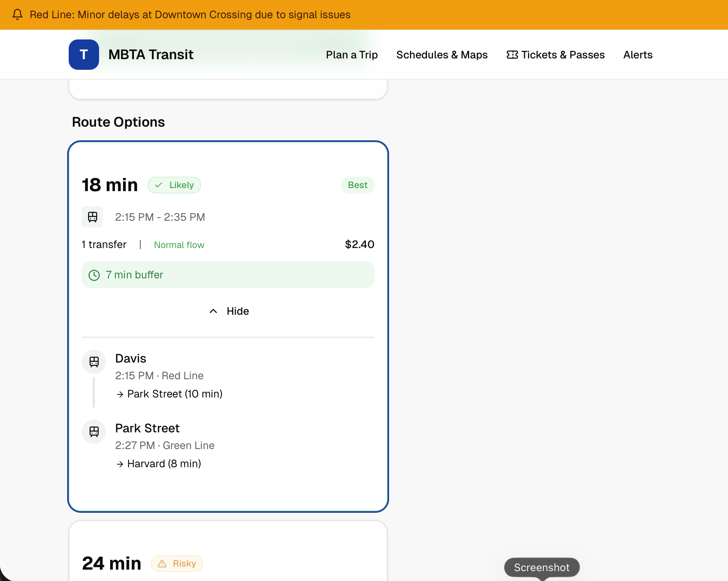Click the $2.40 fare amount
The width and height of the screenshot is (728, 581).
359,244
